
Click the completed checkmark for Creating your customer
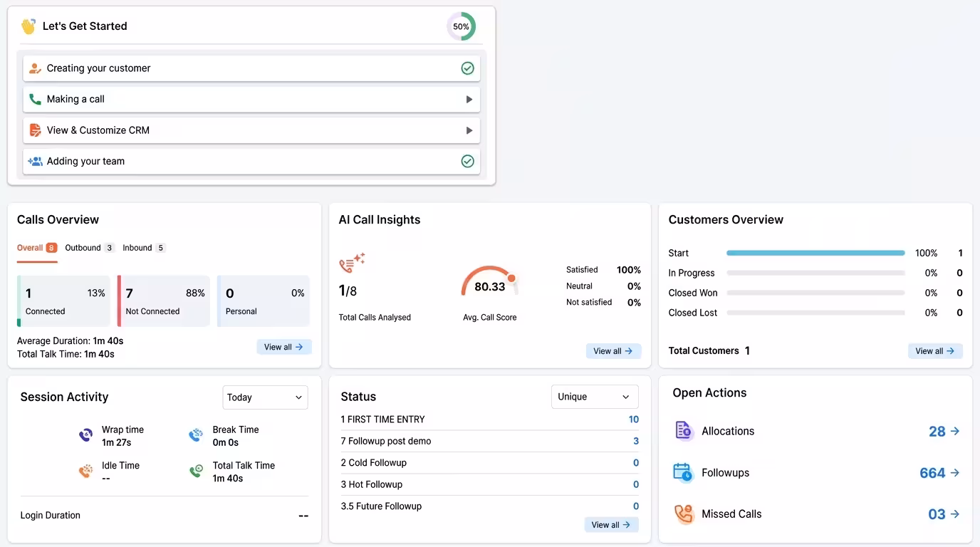(x=467, y=68)
